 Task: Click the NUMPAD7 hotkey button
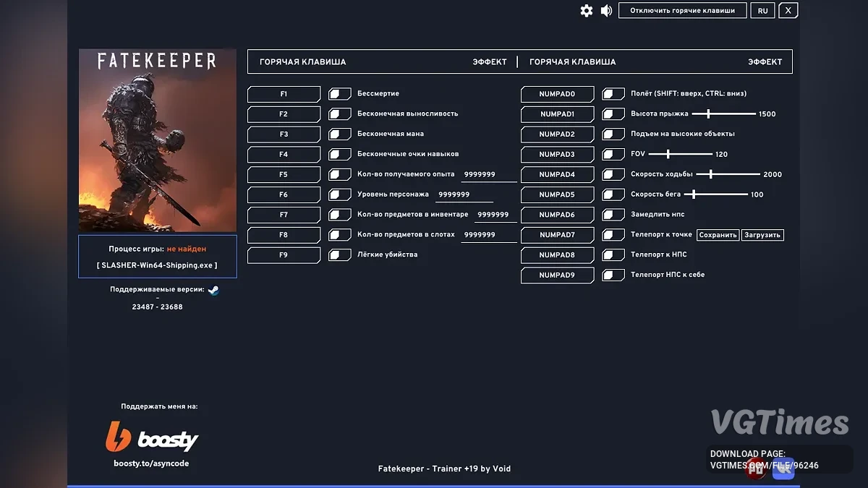pyautogui.click(x=558, y=235)
